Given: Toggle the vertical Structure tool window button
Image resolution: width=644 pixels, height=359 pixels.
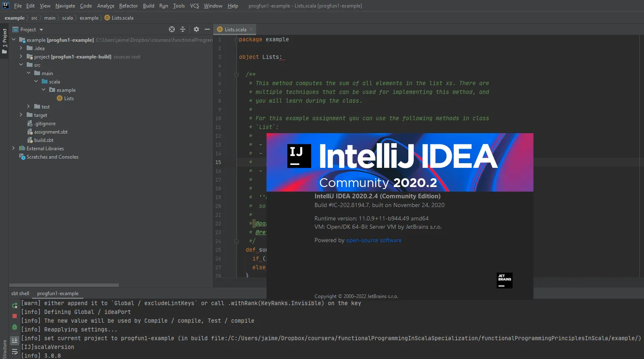Looking at the screenshot, I should coord(5,349).
